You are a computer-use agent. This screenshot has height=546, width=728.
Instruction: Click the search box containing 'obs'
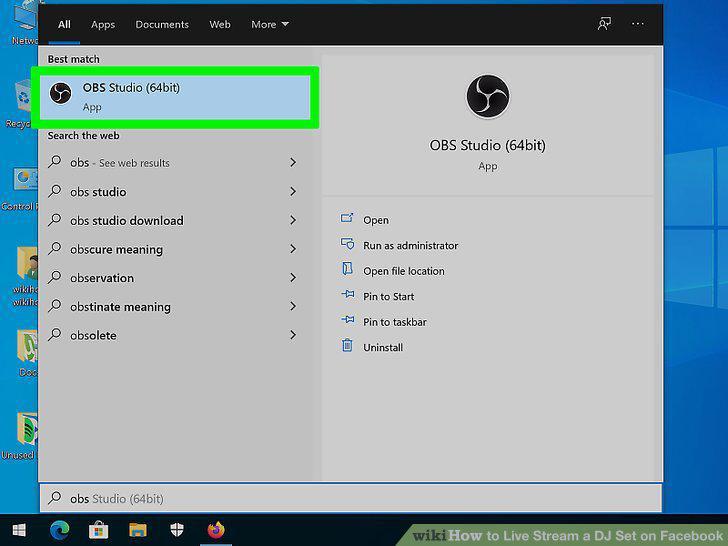pos(351,498)
